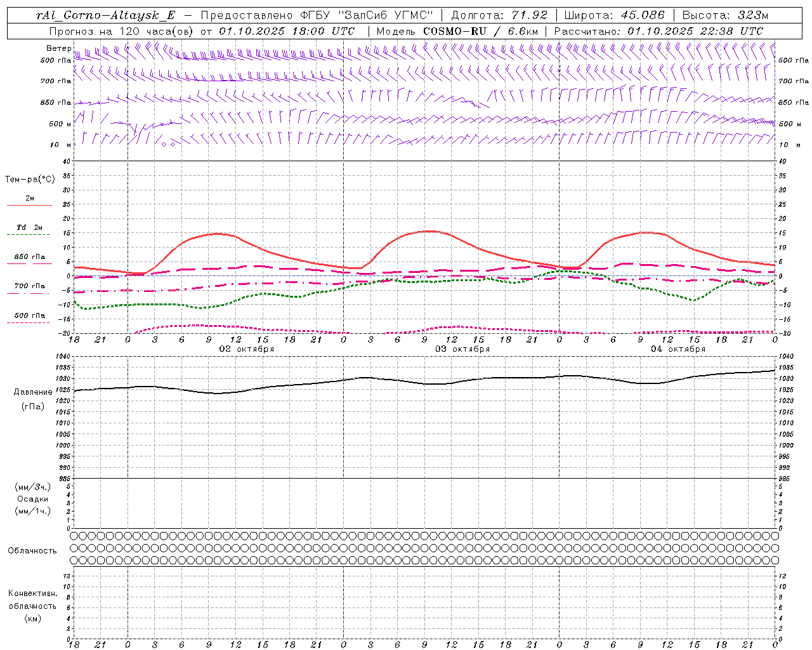Click the Конвективн. label
This screenshot has height=650, width=812.
pyautogui.click(x=33, y=594)
